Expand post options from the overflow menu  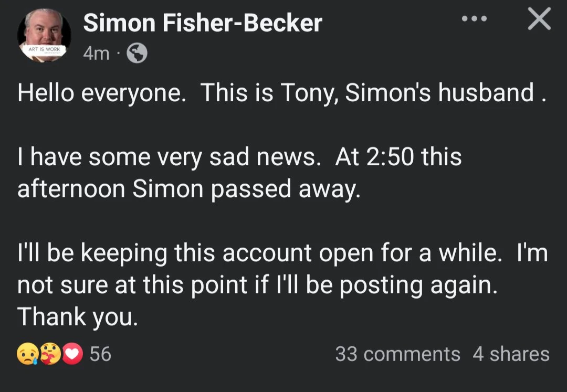pos(473,19)
